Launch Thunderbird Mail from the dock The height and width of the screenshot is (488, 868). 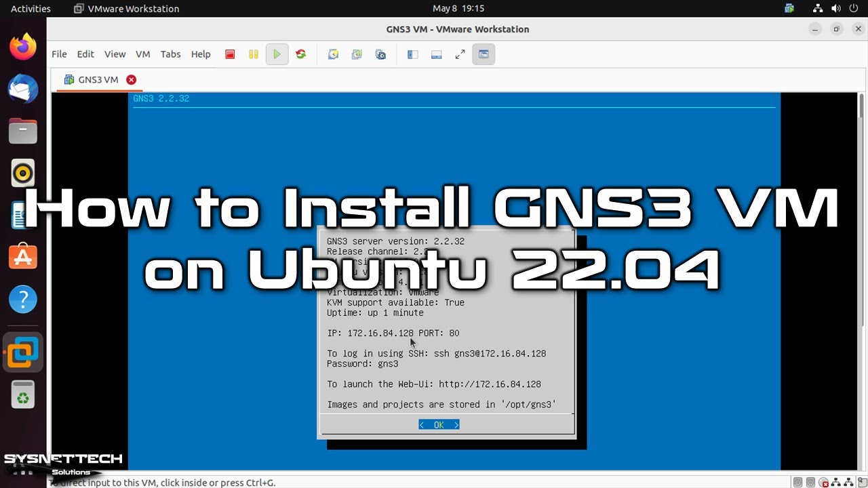coord(23,89)
